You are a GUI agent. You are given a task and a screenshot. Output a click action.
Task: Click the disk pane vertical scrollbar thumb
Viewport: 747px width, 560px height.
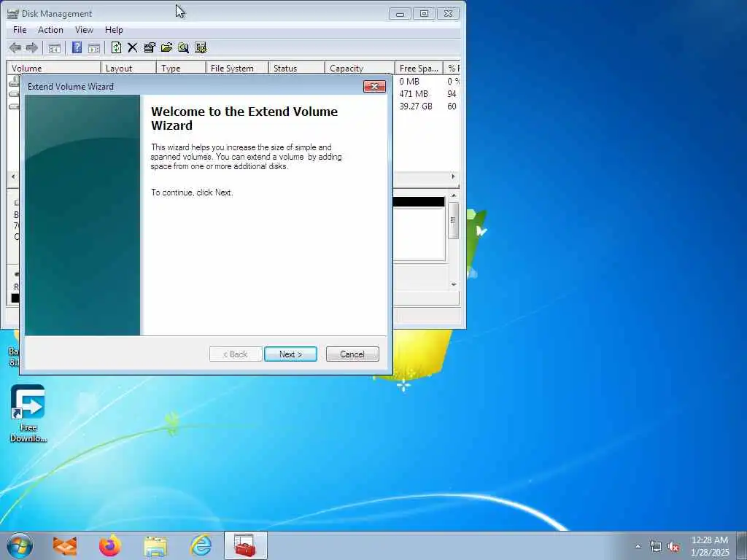tap(454, 220)
